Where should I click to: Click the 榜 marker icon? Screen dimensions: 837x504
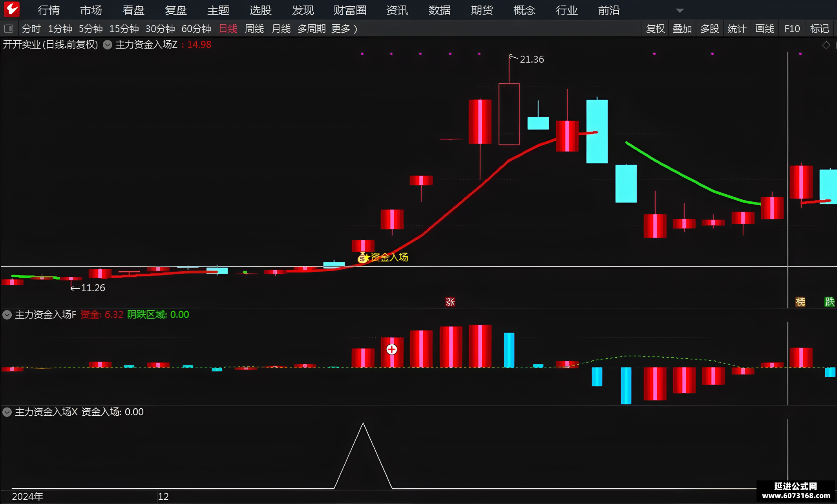(800, 302)
